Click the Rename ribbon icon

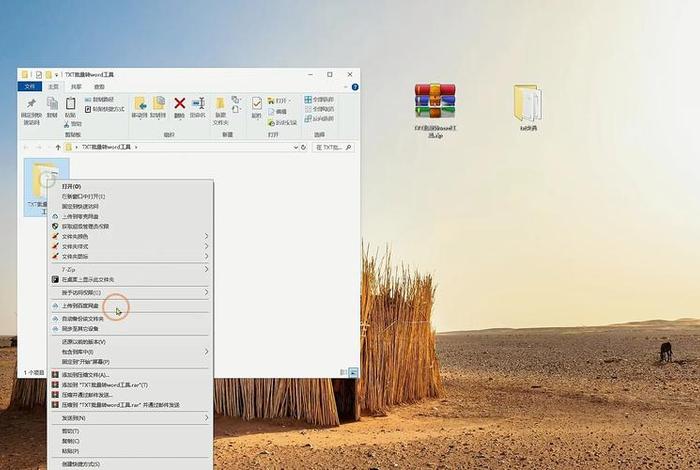click(x=198, y=108)
